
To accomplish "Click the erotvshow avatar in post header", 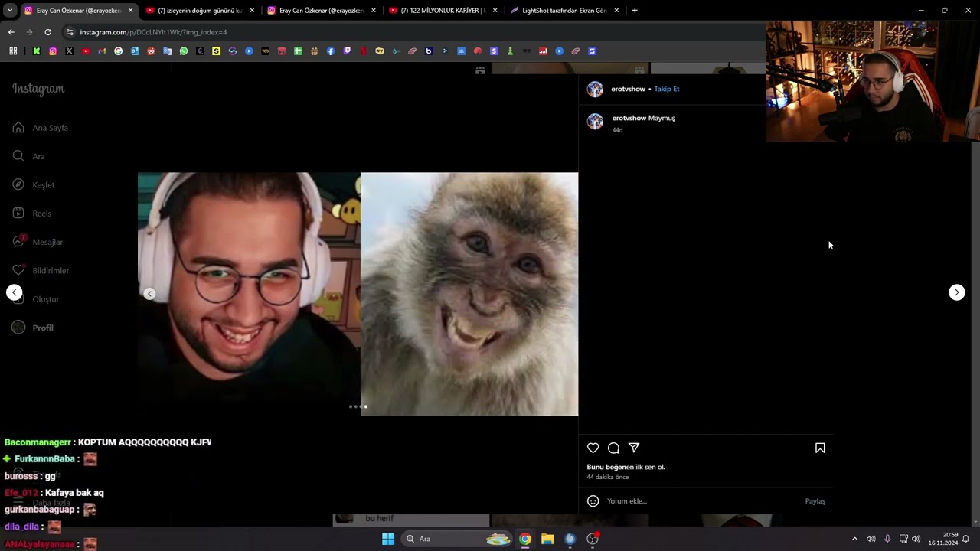I will (595, 89).
